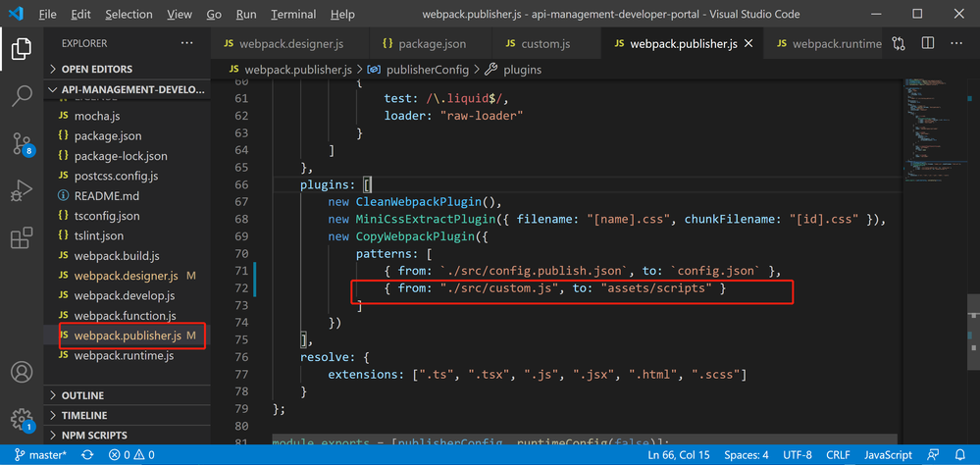Image resolution: width=980 pixels, height=465 pixels.
Task: Open the Search view in activity bar
Action: click(22, 96)
